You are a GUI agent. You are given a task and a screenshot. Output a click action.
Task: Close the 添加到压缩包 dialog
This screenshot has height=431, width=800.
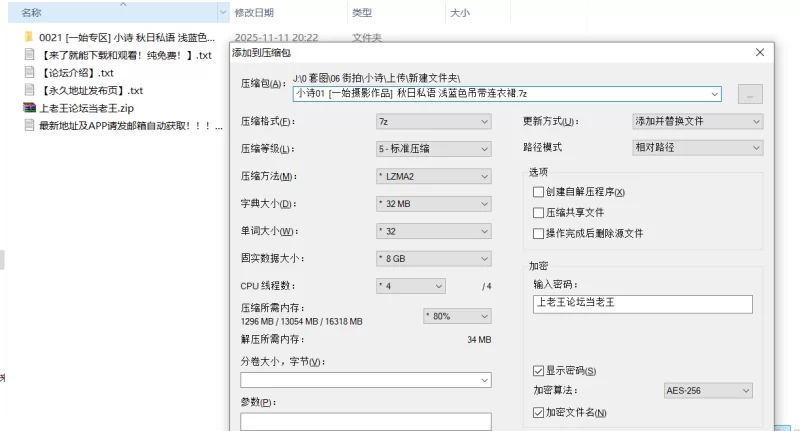[x=759, y=52]
